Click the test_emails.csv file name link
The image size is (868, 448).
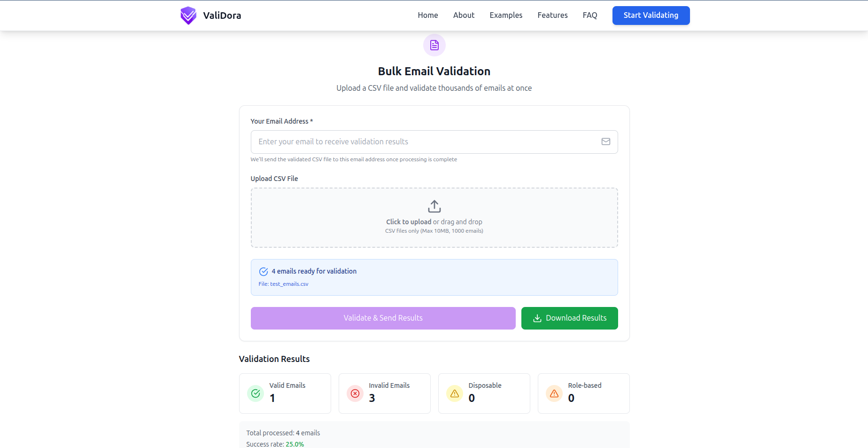[289, 284]
